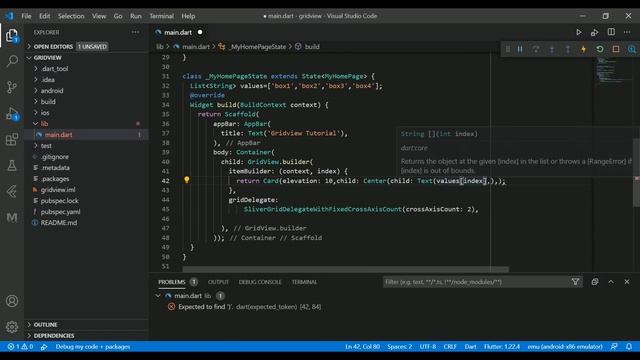
Task: Open the Edit menu
Action: click(x=44, y=16)
